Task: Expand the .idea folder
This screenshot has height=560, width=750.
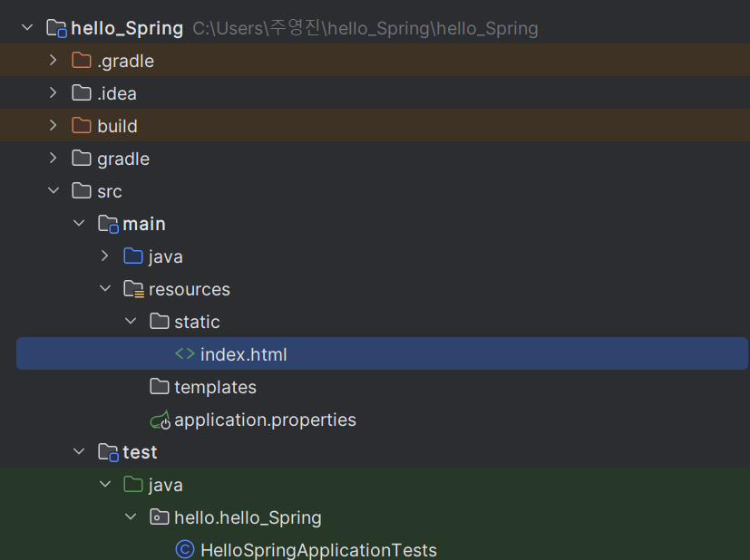Action: 54,93
